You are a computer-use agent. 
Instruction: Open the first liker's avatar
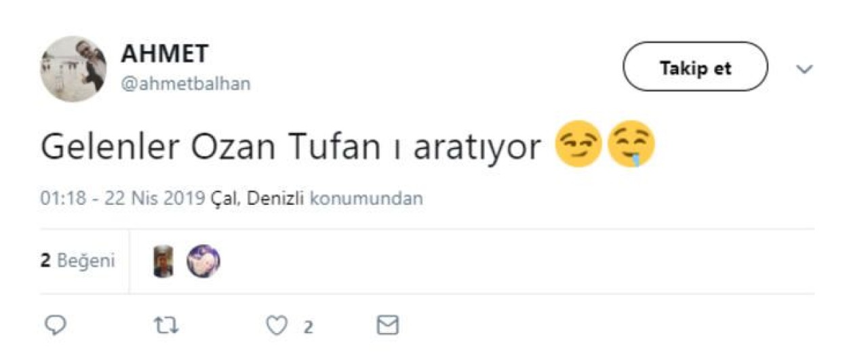click(x=163, y=261)
